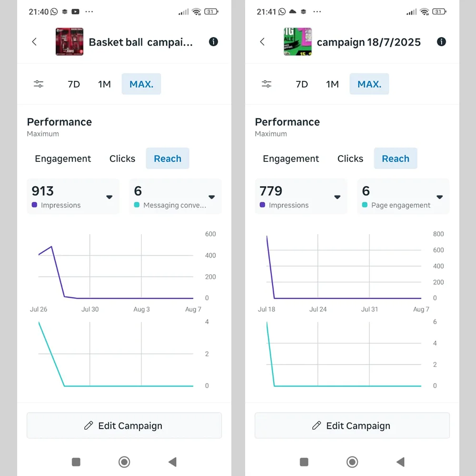The image size is (476, 476).
Task: Expand the Page engagement metric dropdown
Action: [440, 197]
